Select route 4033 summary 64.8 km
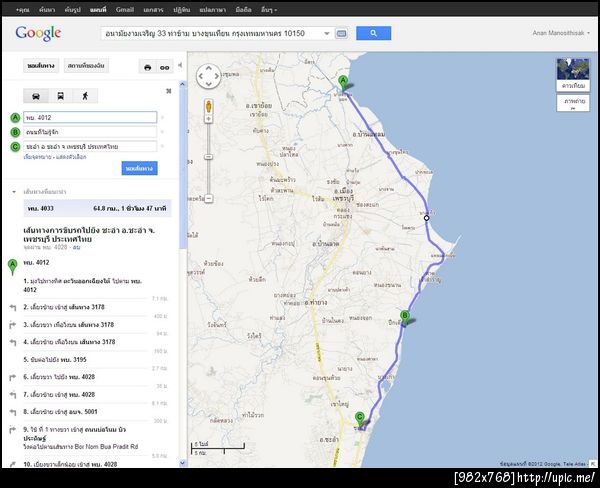 (x=97, y=209)
